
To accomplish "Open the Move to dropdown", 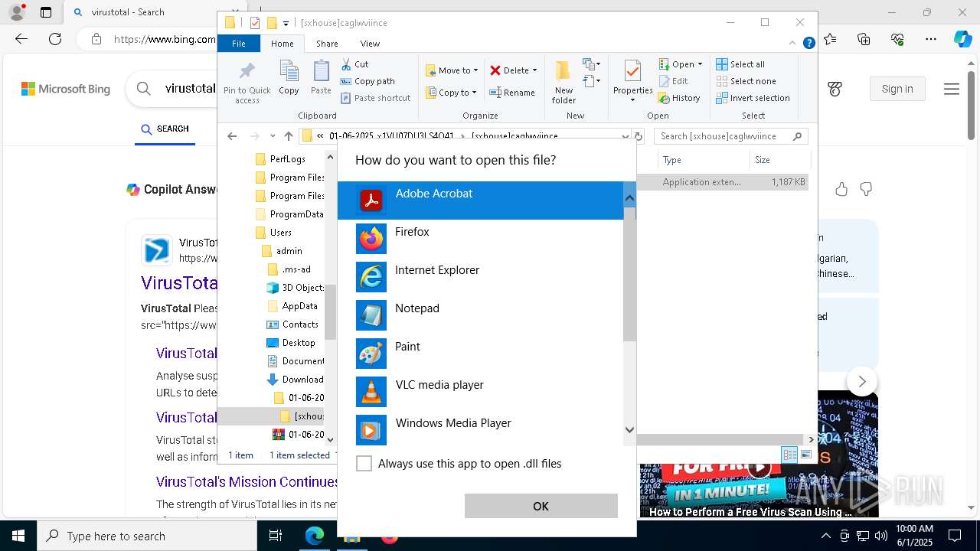I will click(x=452, y=70).
